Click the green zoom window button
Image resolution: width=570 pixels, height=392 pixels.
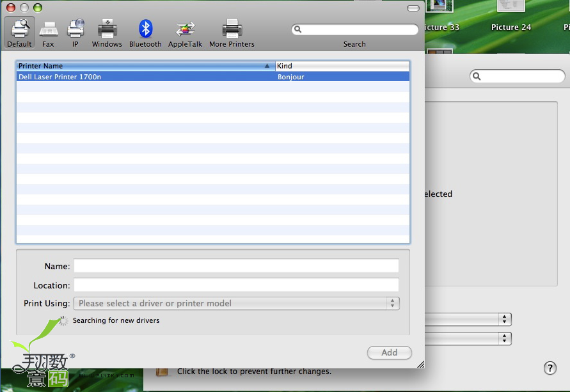[38, 7]
